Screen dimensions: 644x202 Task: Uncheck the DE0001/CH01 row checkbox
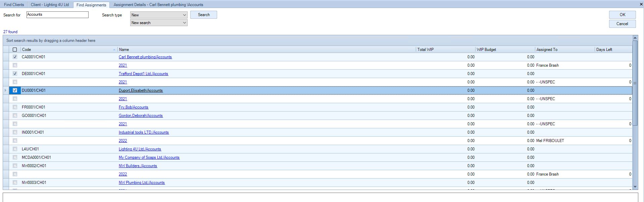pyautogui.click(x=15, y=74)
